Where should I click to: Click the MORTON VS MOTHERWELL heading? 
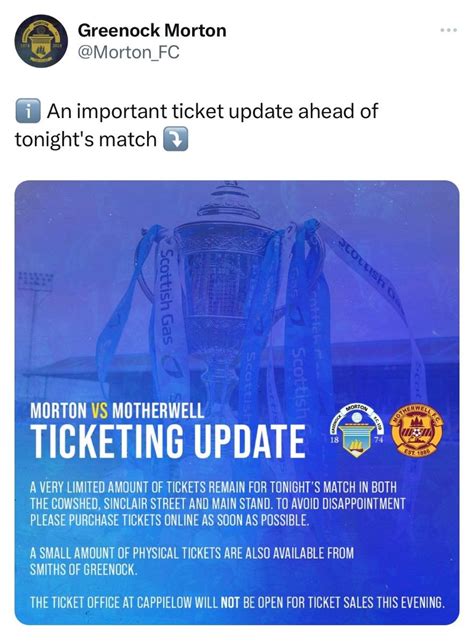117,411
